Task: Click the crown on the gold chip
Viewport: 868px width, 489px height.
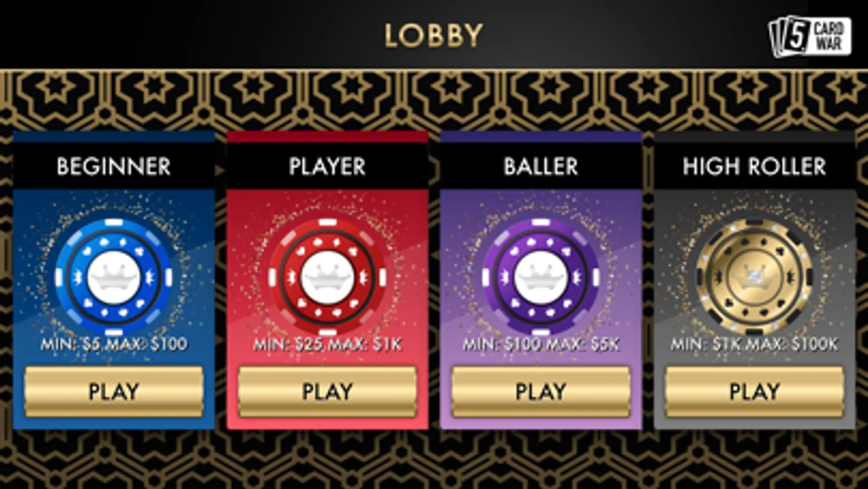Action: [754, 275]
